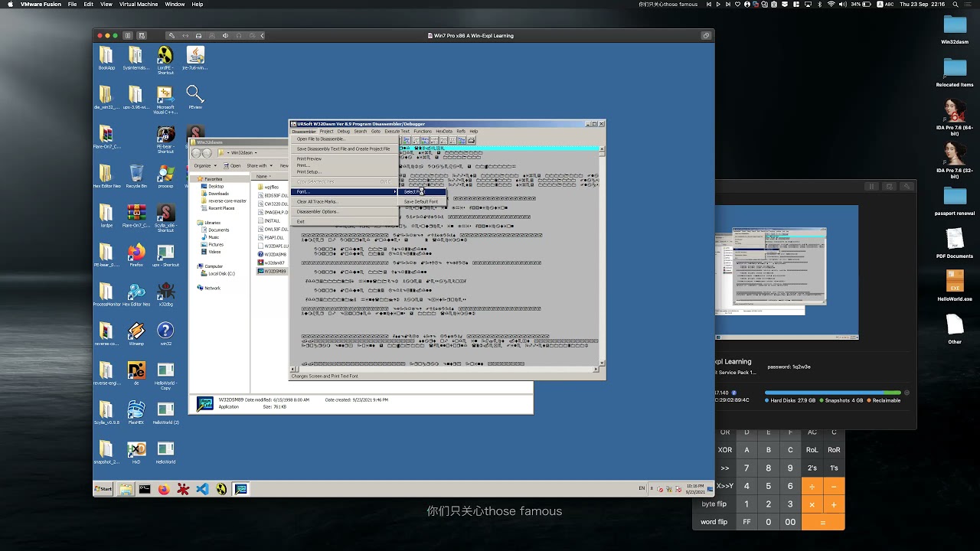Open Disassembler Options menu entry
980x551 pixels.
(345, 211)
